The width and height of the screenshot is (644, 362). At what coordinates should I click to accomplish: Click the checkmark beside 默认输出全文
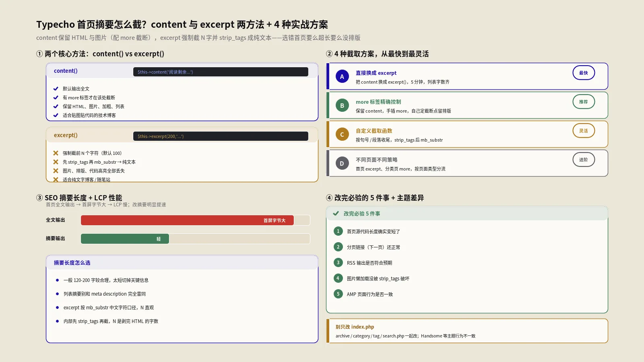(x=56, y=88)
